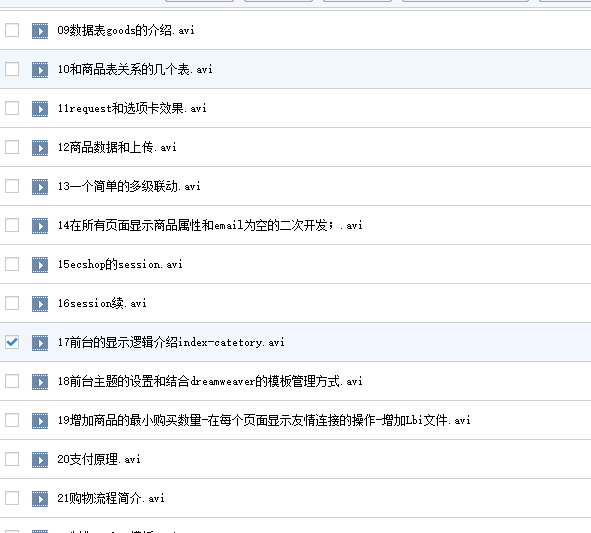This screenshot has height=533, width=591.
Task: Enable checkbox for 19增加商品的最小购买数量 file
Action: (x=12, y=420)
